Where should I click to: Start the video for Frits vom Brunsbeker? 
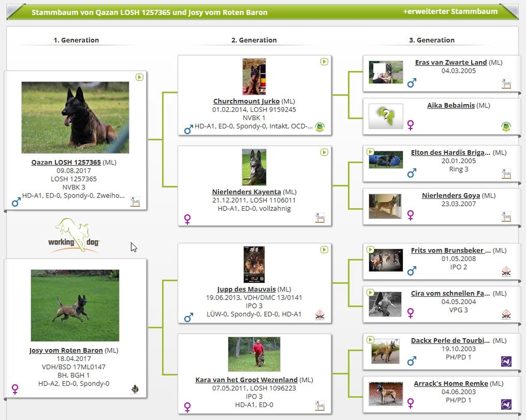pos(370,250)
